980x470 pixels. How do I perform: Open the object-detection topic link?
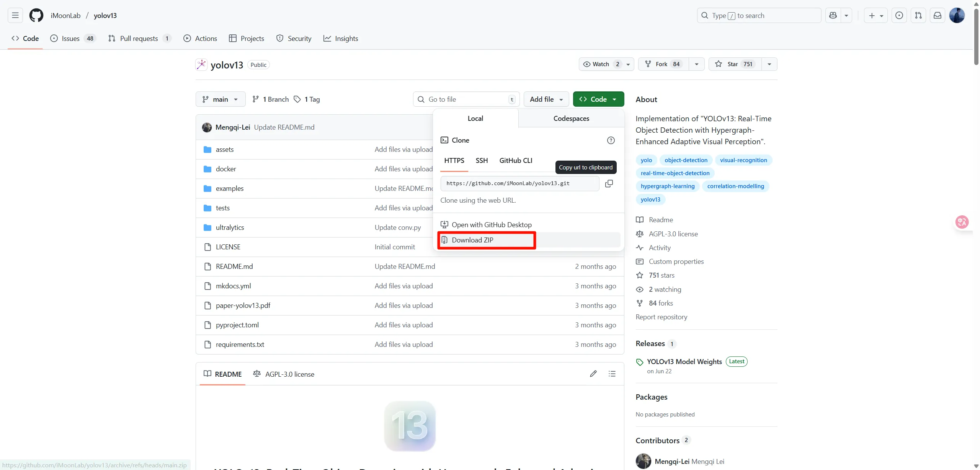click(x=686, y=160)
